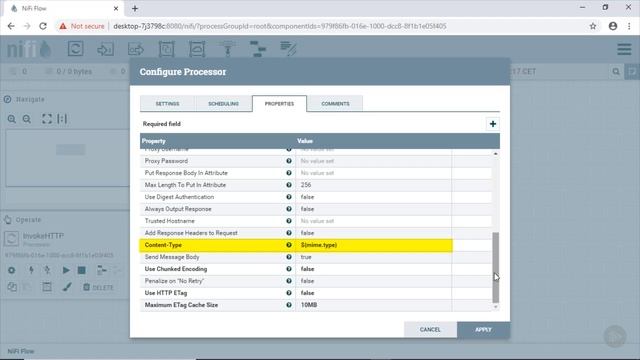Click the Not secure site warning
The image size is (640, 360).
click(82, 26)
